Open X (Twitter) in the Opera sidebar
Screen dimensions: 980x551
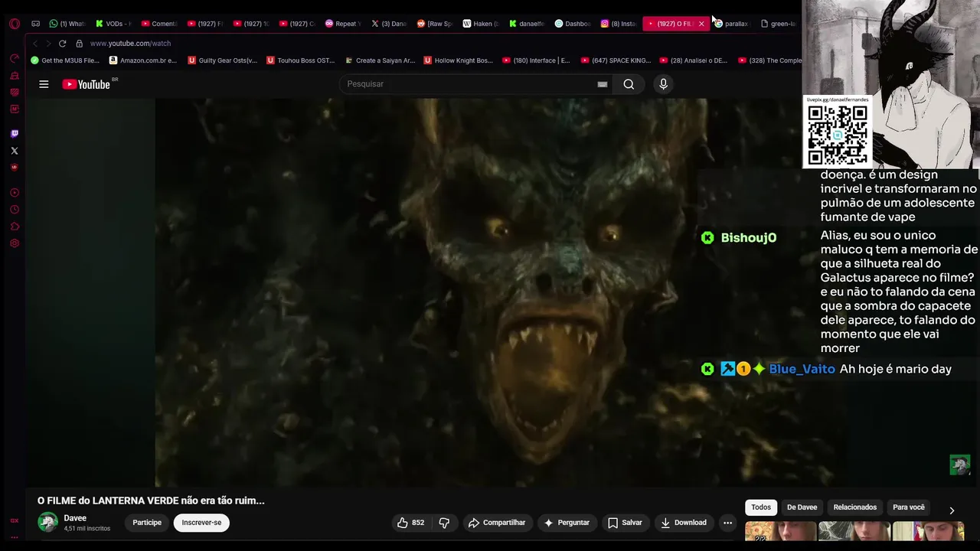[x=14, y=151]
